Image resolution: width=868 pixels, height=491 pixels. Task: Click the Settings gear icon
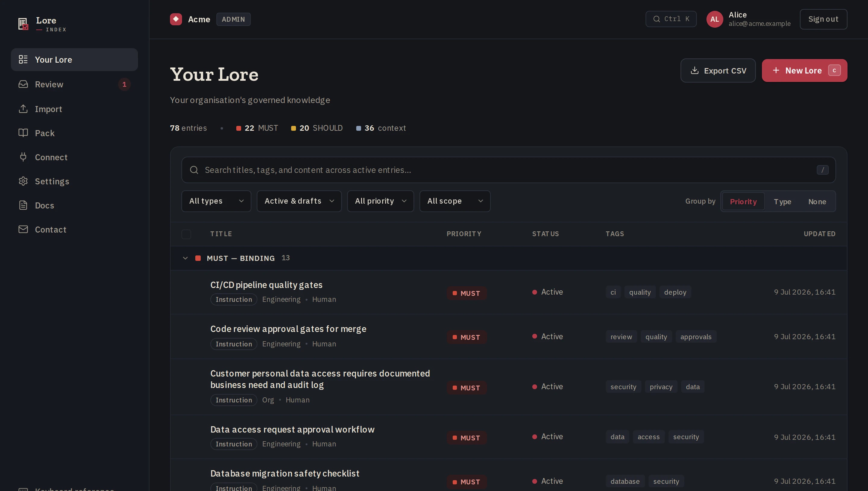coord(23,181)
